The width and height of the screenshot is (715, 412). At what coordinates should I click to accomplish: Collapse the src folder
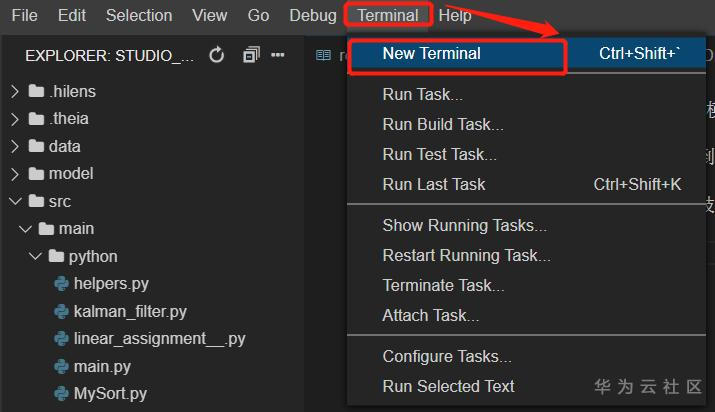coord(15,201)
